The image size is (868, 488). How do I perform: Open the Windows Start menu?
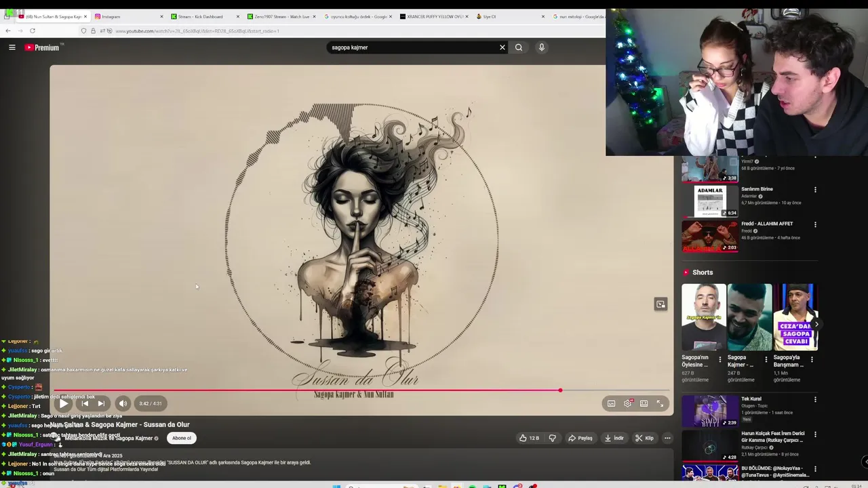(x=336, y=486)
